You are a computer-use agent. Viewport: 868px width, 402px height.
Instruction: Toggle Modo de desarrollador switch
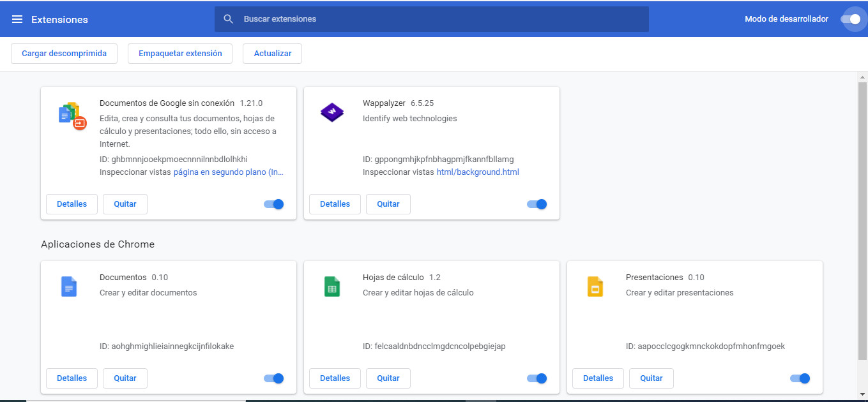[851, 19]
